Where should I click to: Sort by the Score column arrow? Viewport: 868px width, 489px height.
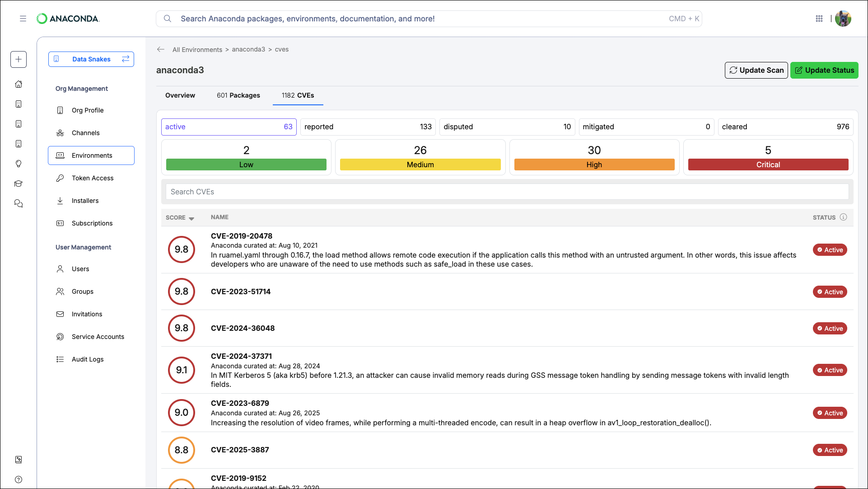(x=191, y=218)
